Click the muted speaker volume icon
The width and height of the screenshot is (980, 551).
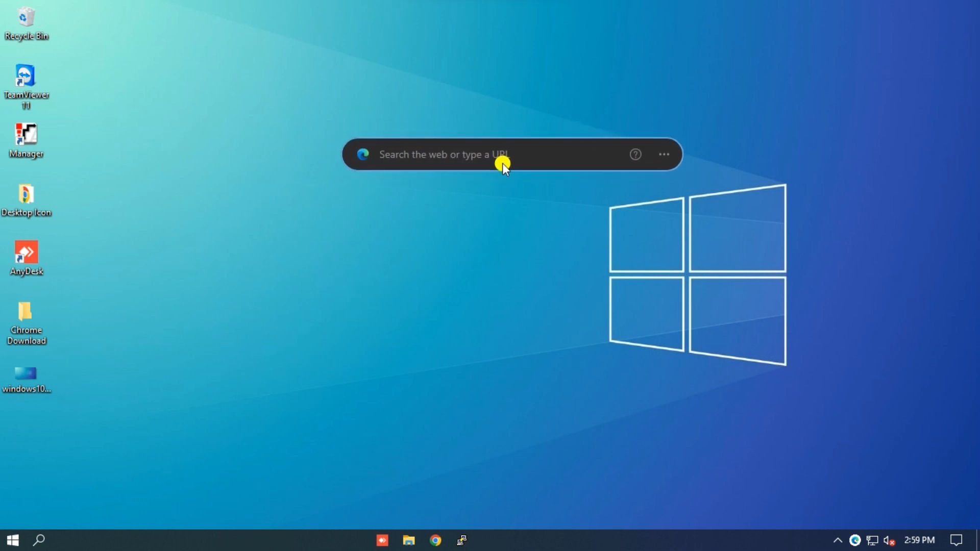click(x=889, y=540)
